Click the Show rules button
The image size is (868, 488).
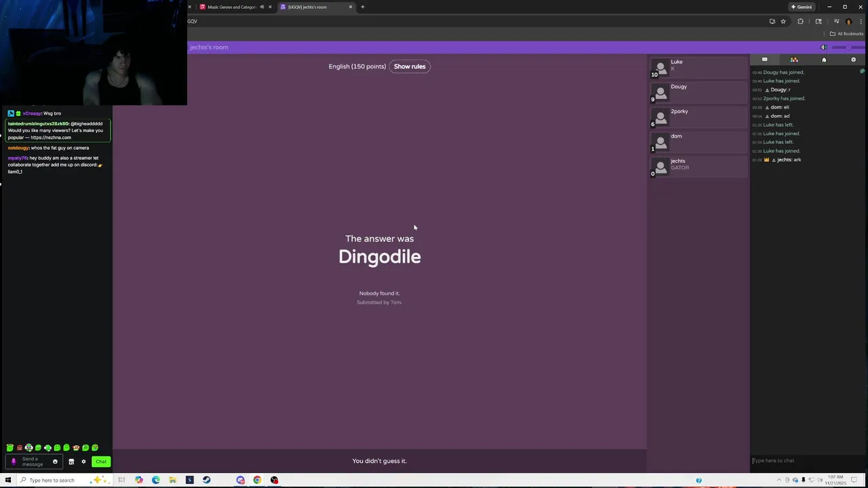[410, 66]
